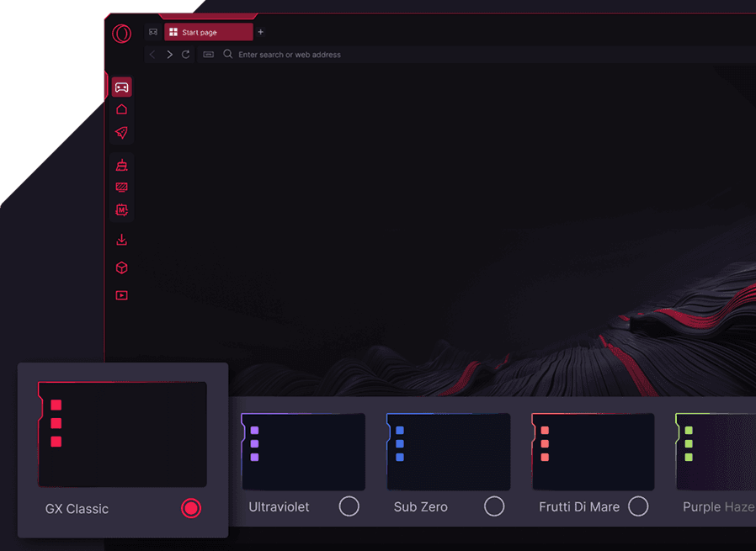The height and width of the screenshot is (551, 756).
Task: Click the Frutti Di Mare label
Action: (579, 506)
